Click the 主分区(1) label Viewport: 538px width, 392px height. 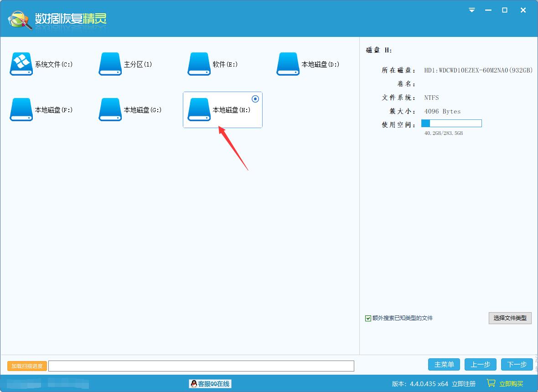click(x=138, y=64)
